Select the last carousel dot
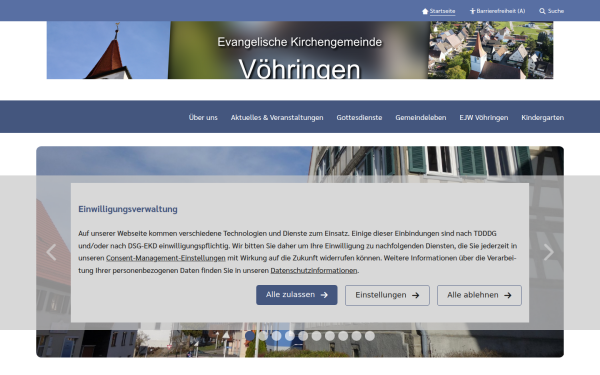The image size is (600, 375). coord(370,336)
